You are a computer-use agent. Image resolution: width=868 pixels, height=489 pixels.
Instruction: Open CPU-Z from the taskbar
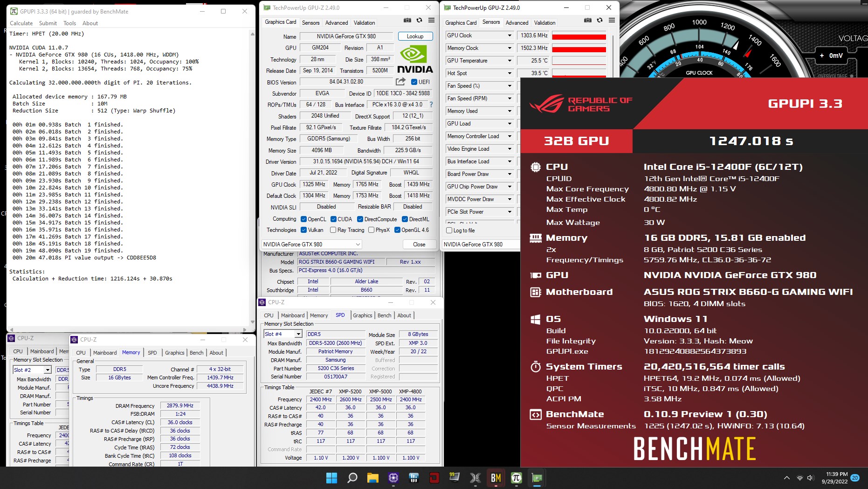393,478
